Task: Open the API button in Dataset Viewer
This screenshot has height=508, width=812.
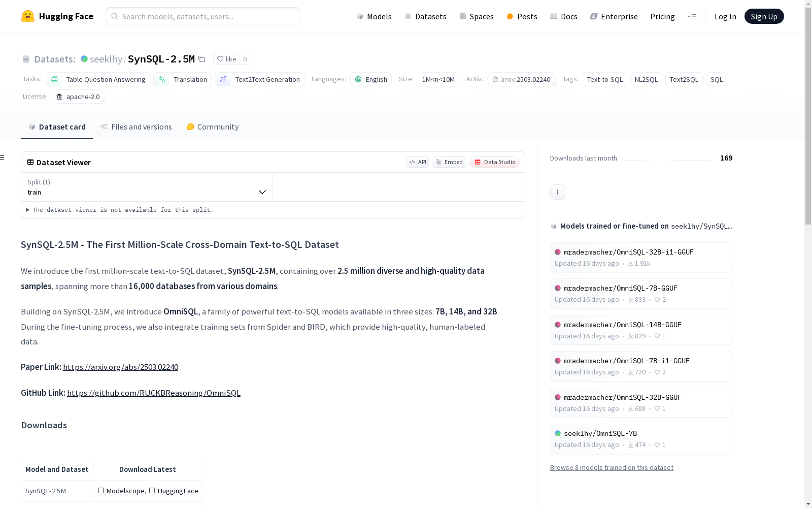Action: pos(418,162)
